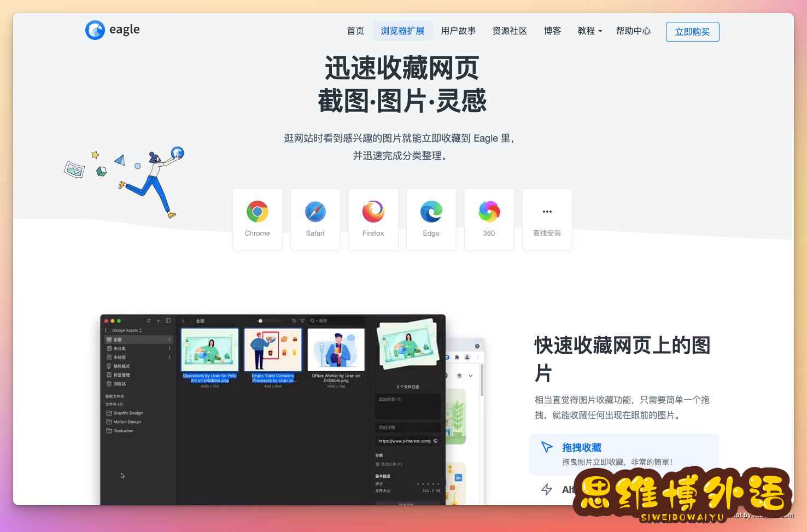The width and height of the screenshot is (807, 532).
Task: Open 标签管理 in the Eagle sidebar
Action: pos(138,375)
